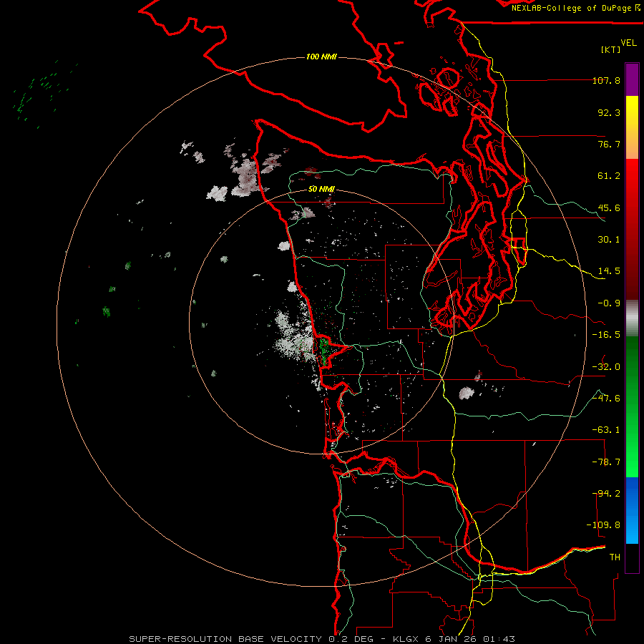Select the -63.1 legend value
The height and width of the screenshot is (644, 644).
click(x=606, y=430)
